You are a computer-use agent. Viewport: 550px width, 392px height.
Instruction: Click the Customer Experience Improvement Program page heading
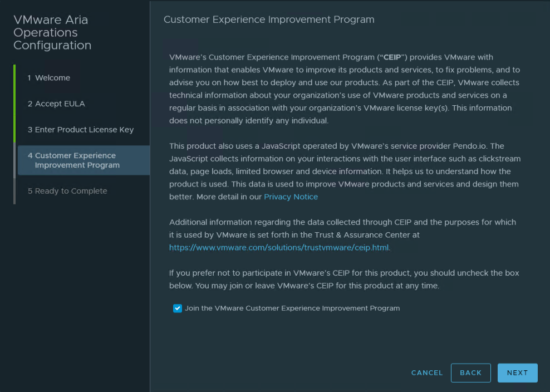[269, 19]
